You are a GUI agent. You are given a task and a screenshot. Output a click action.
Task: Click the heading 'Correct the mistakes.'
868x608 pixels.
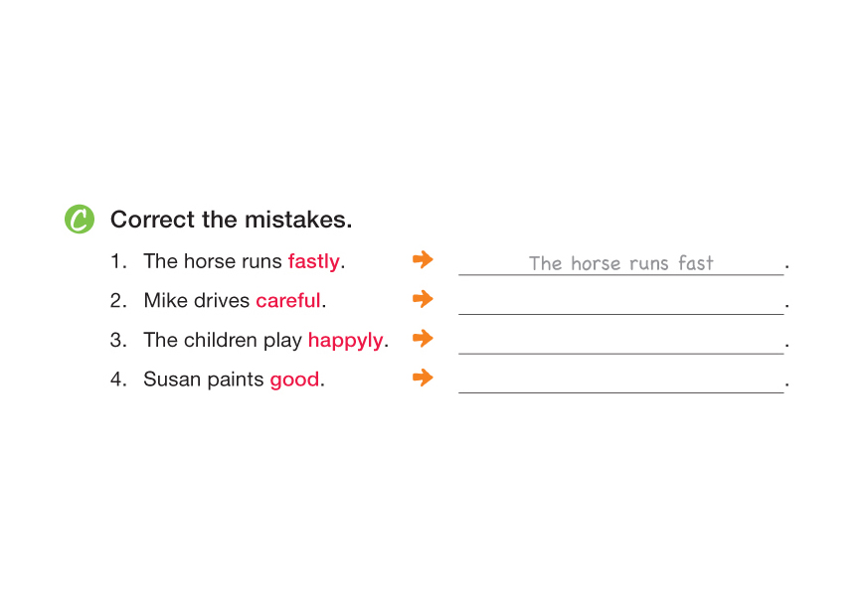231,220
